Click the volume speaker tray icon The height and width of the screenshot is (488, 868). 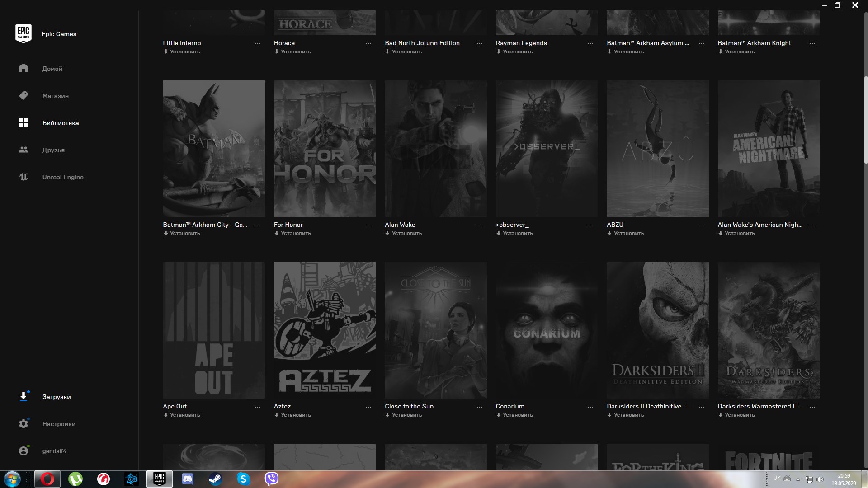pos(820,479)
